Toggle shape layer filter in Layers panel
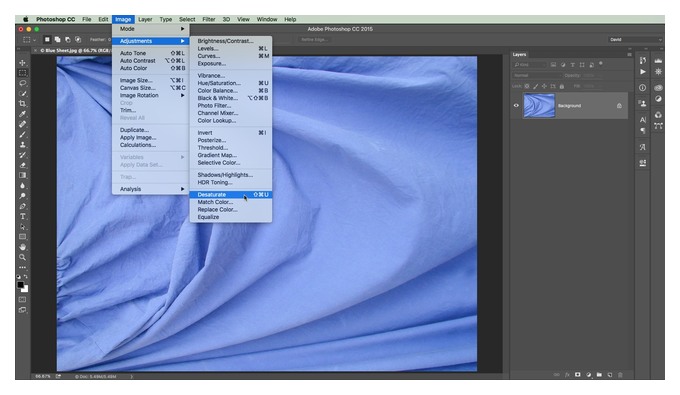 point(582,65)
